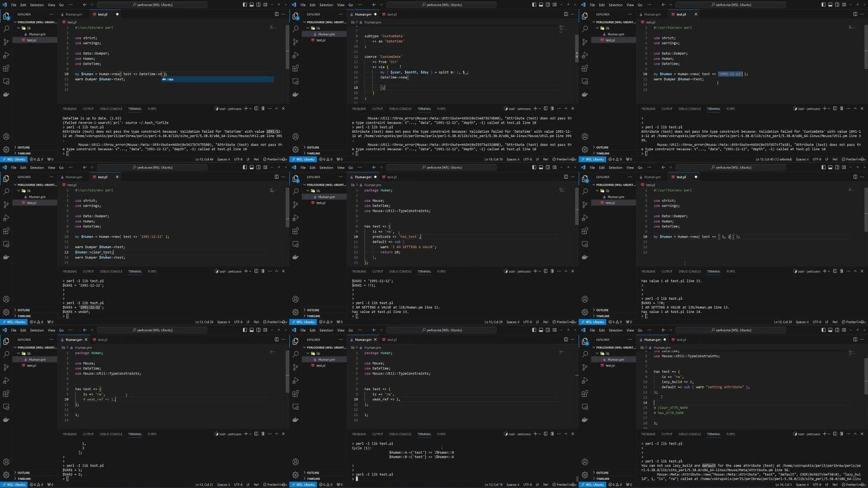The width and height of the screenshot is (868, 488).
Task: Open editor More Actions in top-right window
Action: point(862,14)
